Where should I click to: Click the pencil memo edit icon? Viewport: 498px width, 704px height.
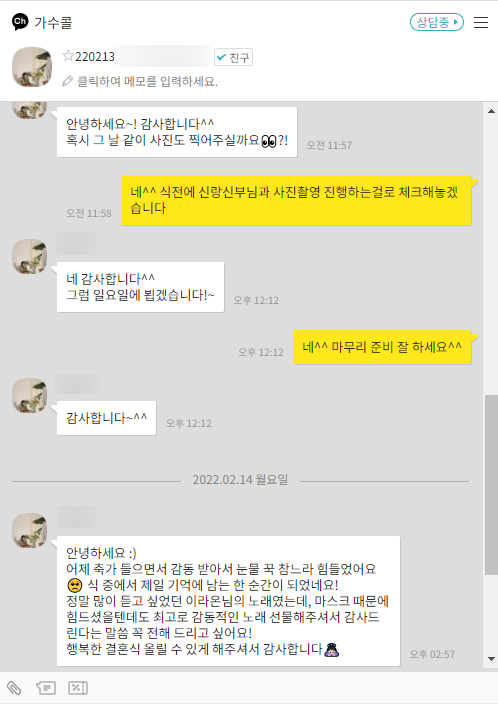click(67, 81)
